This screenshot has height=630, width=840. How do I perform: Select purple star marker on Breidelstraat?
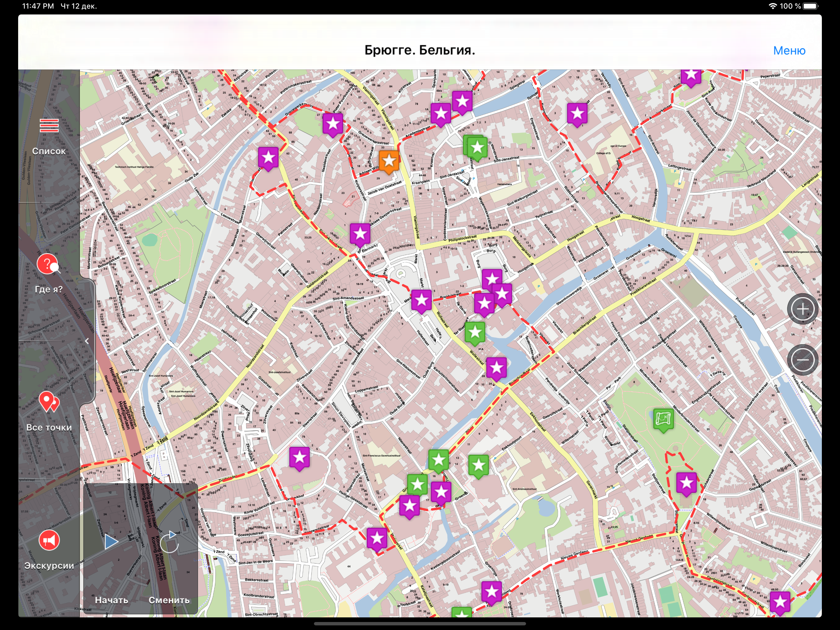484,304
